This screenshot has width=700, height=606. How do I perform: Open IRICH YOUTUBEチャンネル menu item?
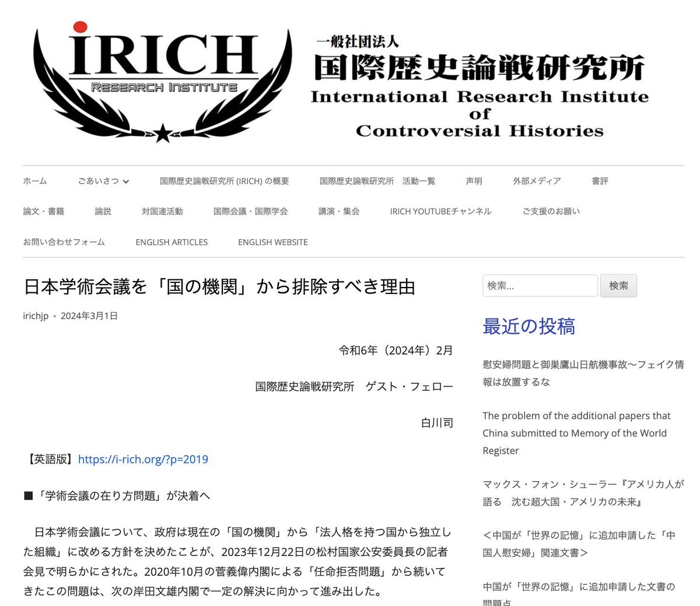click(441, 211)
